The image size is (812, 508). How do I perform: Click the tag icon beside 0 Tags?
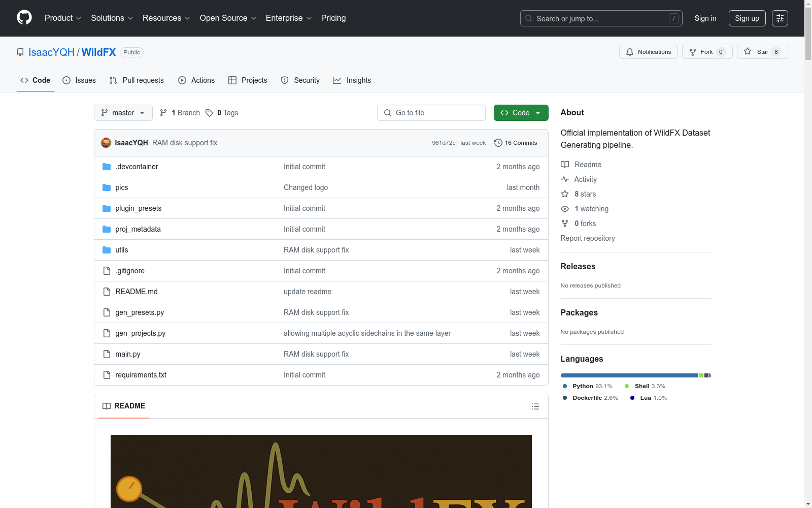(209, 113)
